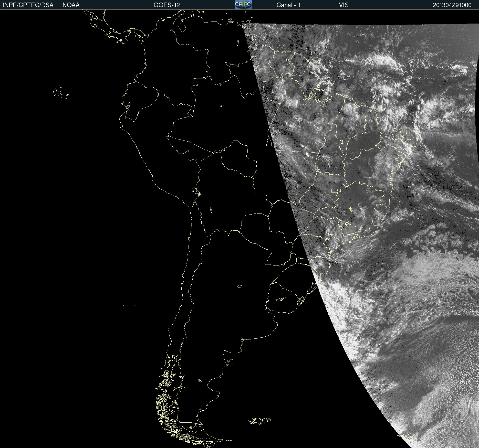
Task: Click the GOES-12 satellite label
Action: coord(167,5)
